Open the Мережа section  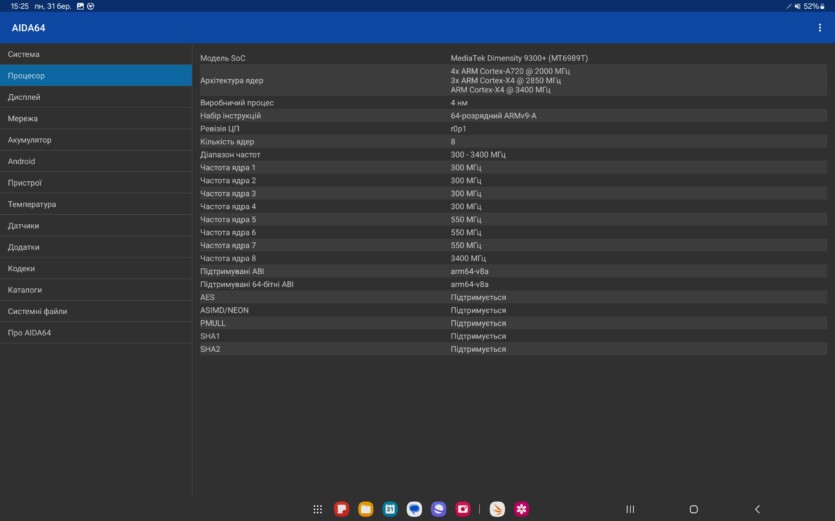pyautogui.click(x=96, y=118)
